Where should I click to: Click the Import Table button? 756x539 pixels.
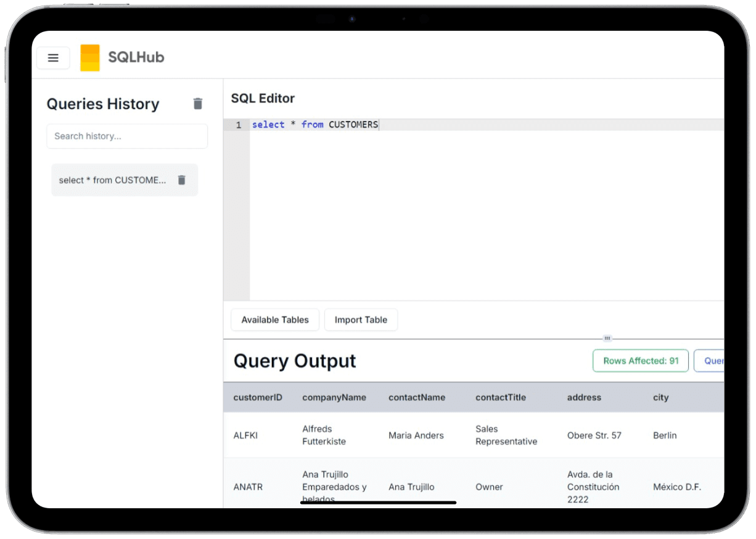click(361, 320)
